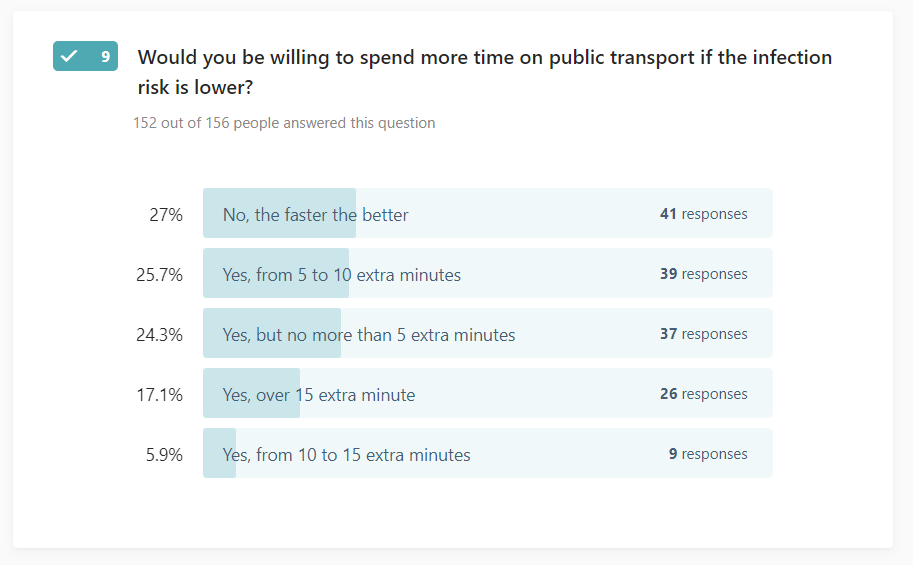This screenshot has width=913, height=565.
Task: Click 'Yes, but no more than 5 extra minutes' bar
Action: pyautogui.click(x=488, y=333)
